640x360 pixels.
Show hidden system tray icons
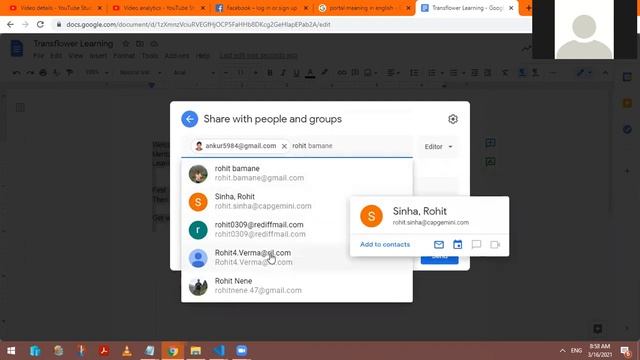coord(562,351)
